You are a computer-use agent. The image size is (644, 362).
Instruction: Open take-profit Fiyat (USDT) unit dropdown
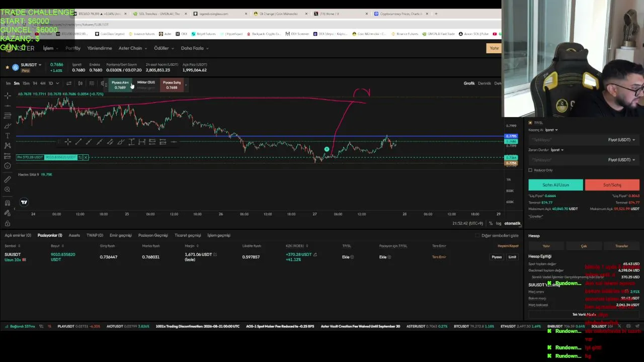[621, 140]
